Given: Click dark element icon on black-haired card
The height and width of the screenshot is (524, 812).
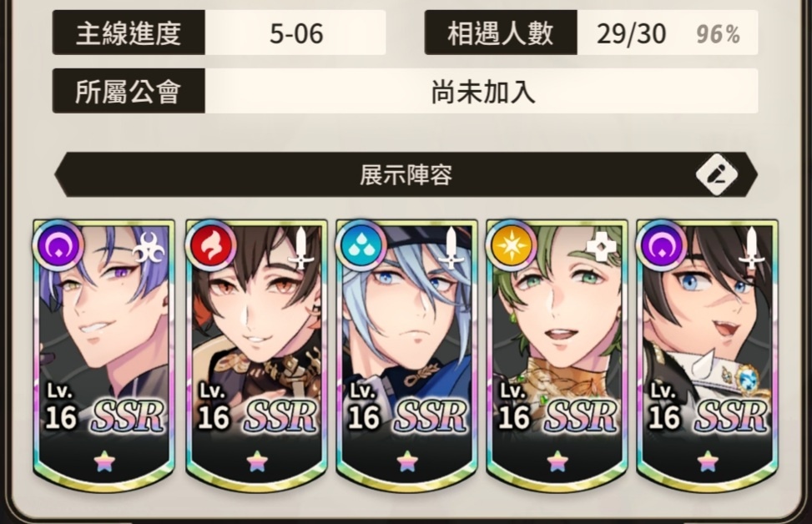Looking at the screenshot, I should tap(661, 245).
